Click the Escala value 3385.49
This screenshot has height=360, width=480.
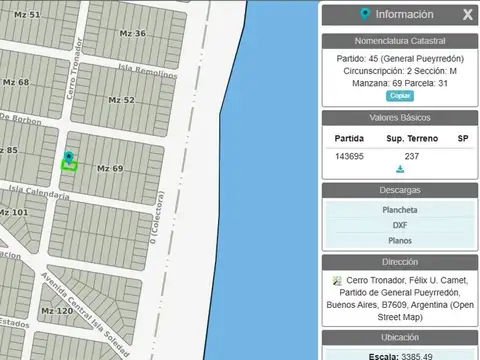point(416,356)
